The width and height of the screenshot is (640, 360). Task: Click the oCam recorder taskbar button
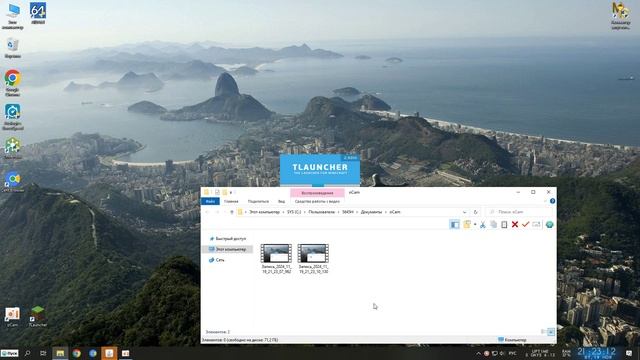(x=125, y=353)
